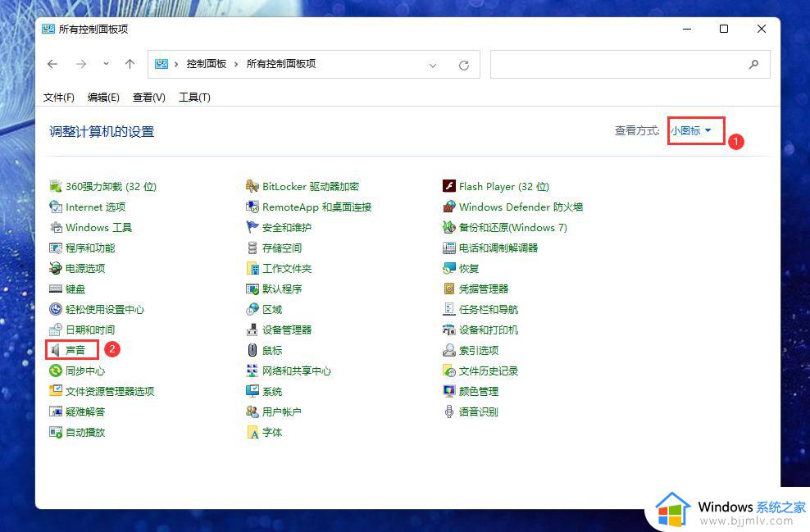Minimize the 所有控制面板项 window
This screenshot has height=532, width=810.
click(687, 29)
